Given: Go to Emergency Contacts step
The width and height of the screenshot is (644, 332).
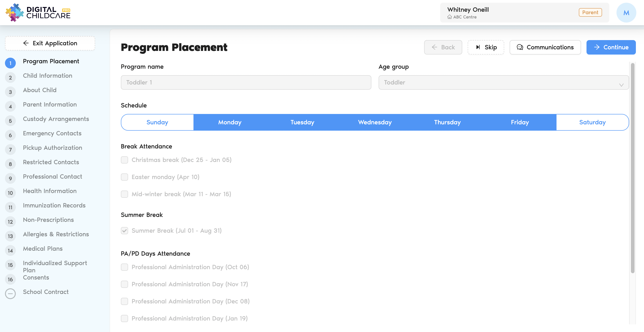Looking at the screenshot, I should point(52,133).
